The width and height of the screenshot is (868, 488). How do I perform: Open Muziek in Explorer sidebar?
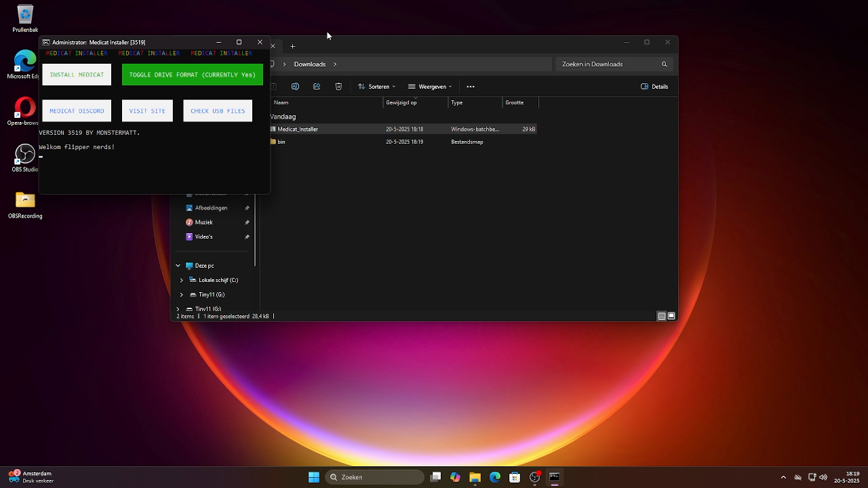tap(203, 222)
